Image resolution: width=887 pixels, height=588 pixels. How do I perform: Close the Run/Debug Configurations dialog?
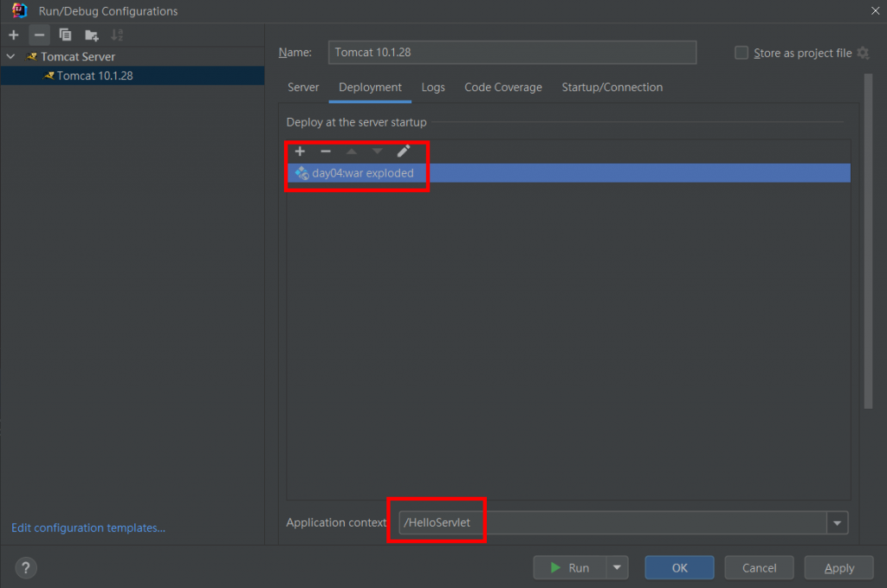click(x=875, y=10)
